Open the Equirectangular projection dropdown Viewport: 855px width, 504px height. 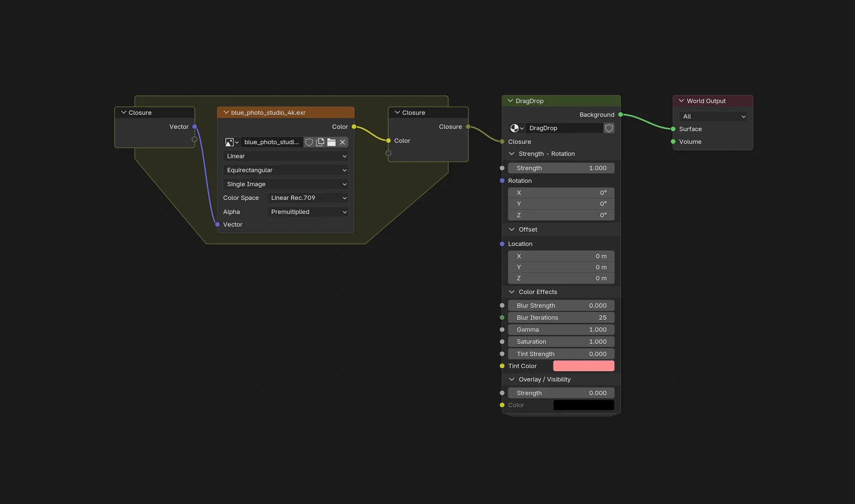[x=285, y=170]
